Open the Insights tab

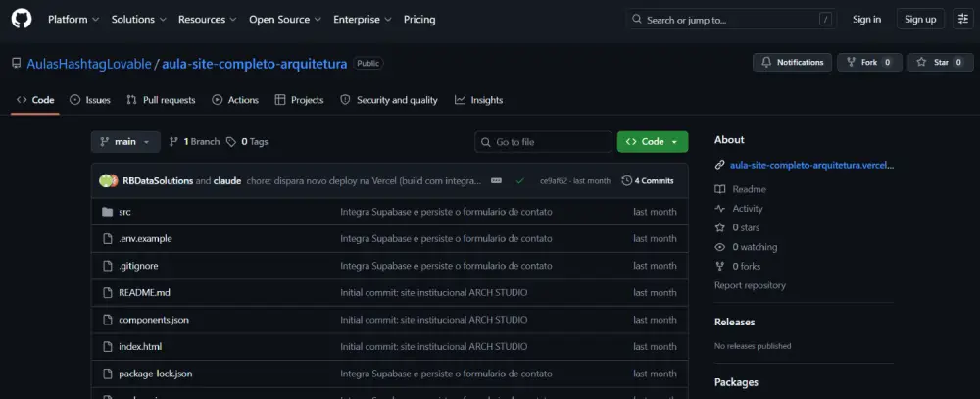(x=479, y=100)
